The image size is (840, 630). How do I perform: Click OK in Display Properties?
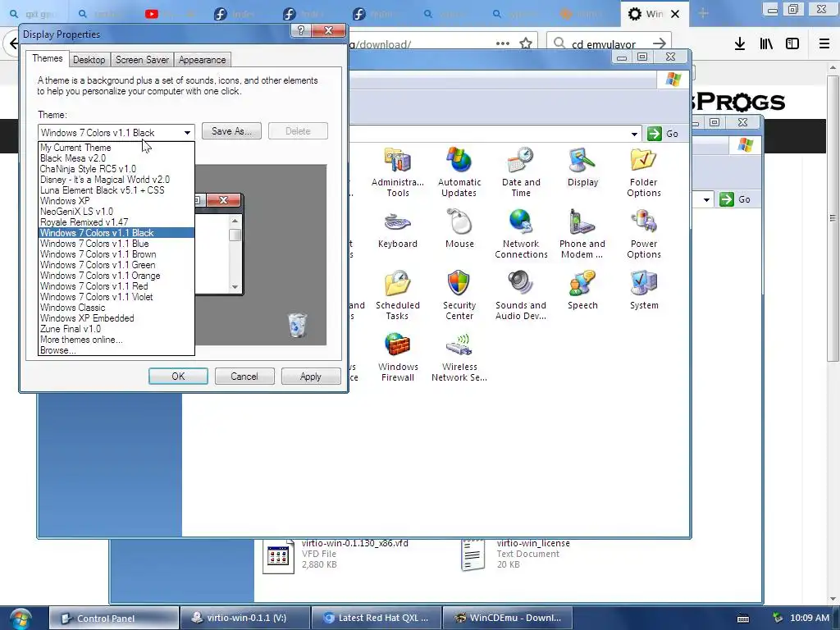[178, 376]
